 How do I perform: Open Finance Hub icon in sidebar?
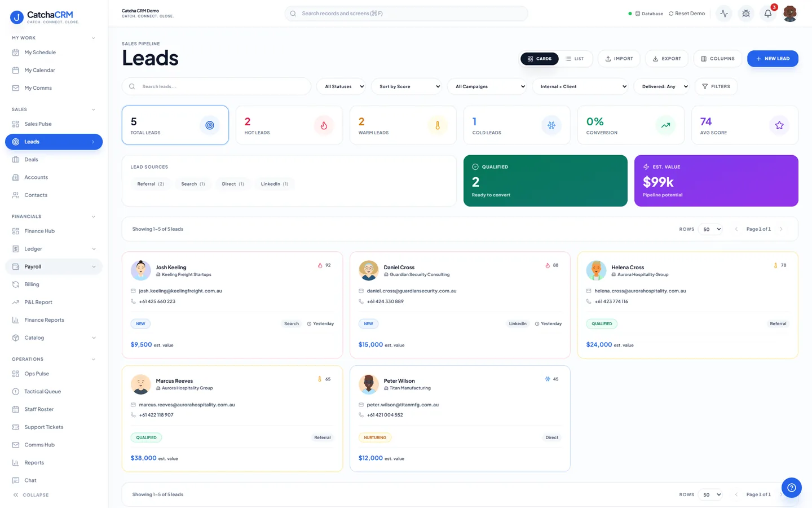[16, 231]
